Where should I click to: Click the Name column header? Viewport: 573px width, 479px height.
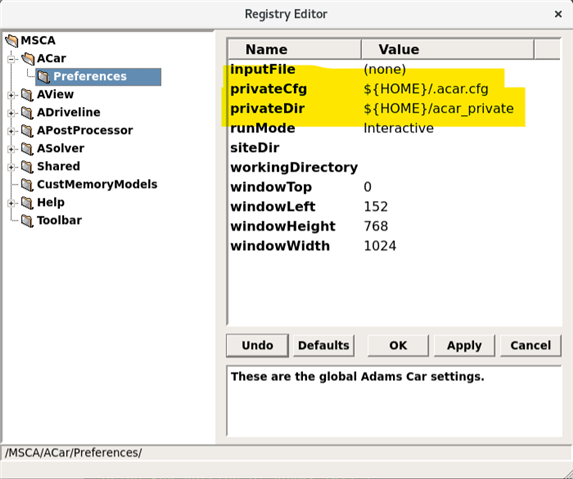[x=295, y=49]
